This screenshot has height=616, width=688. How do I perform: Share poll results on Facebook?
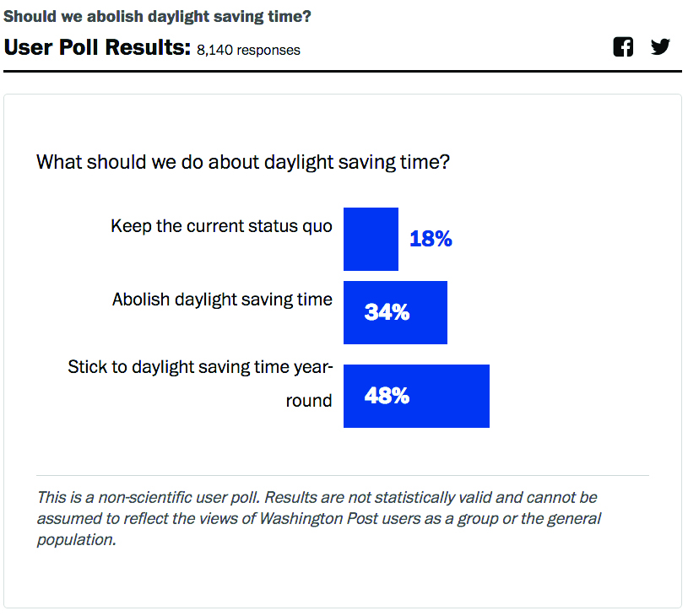pos(623,47)
